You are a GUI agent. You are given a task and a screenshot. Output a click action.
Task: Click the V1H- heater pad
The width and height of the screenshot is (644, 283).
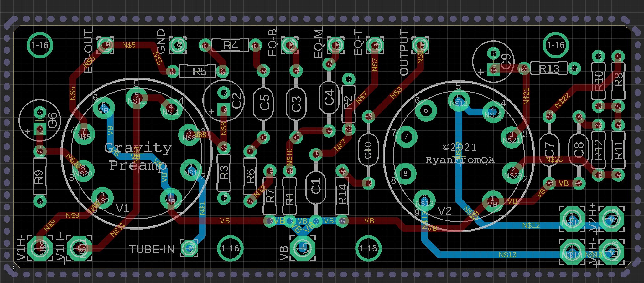click(x=40, y=248)
